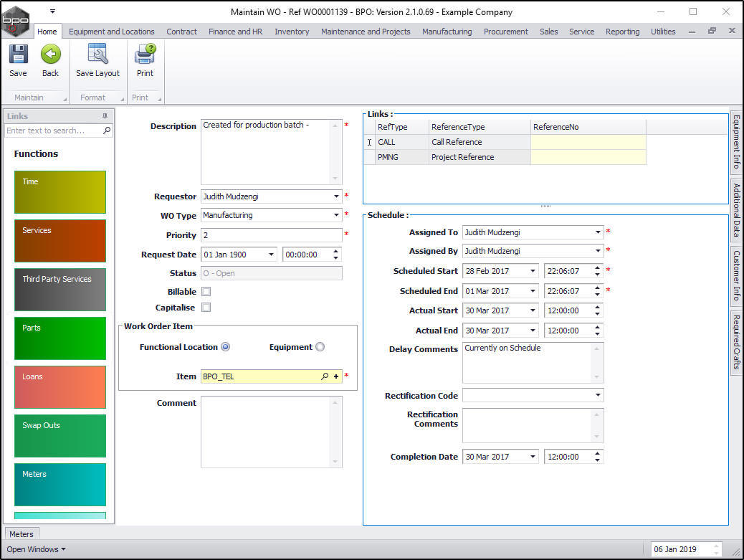Click the plus icon in Item field
Viewport: 744px width, 560px height.
[335, 376]
